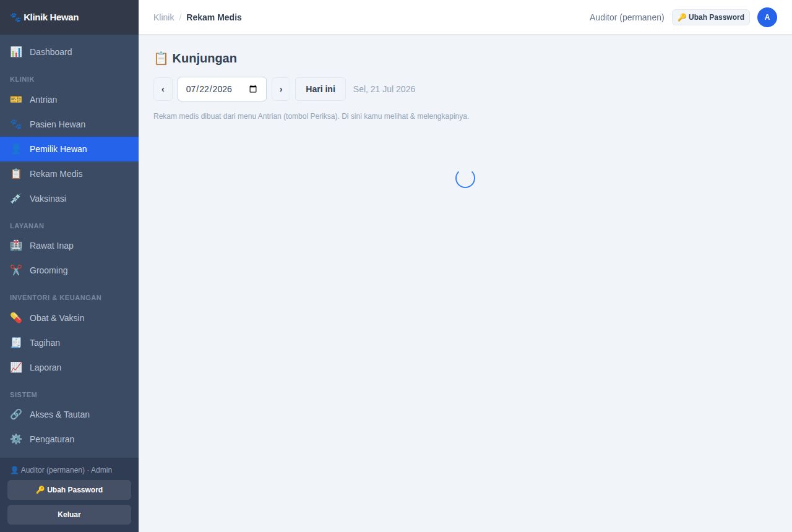The image size is (792, 532).
Task: Select the Rawat Inap hospital icon
Action: (16, 246)
